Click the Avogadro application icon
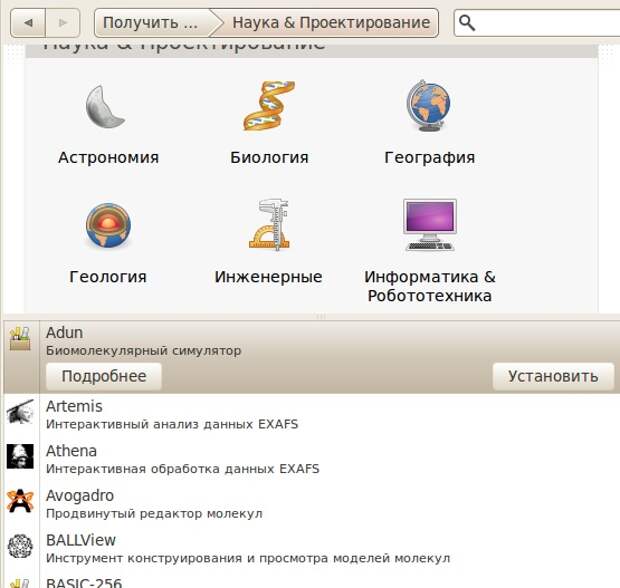Viewport: 620px width, 588px height. (20, 501)
